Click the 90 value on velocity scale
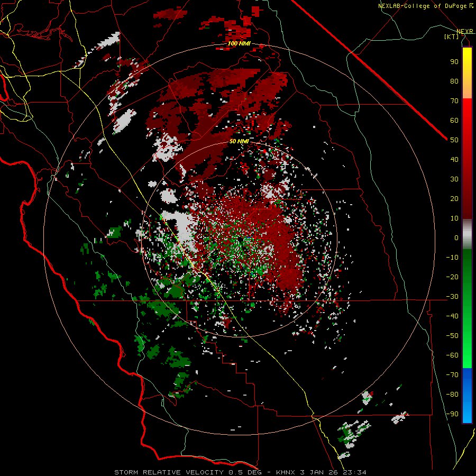This screenshot has height=476, width=476. click(x=454, y=62)
